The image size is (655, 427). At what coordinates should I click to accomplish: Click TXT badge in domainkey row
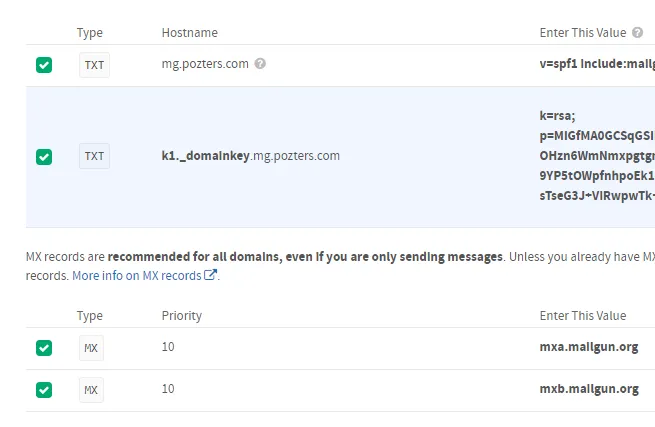click(94, 156)
